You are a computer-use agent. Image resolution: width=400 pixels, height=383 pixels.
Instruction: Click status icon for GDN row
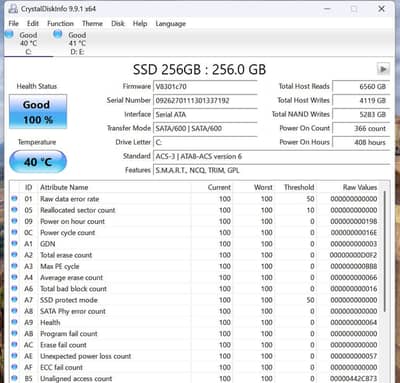tap(14, 244)
